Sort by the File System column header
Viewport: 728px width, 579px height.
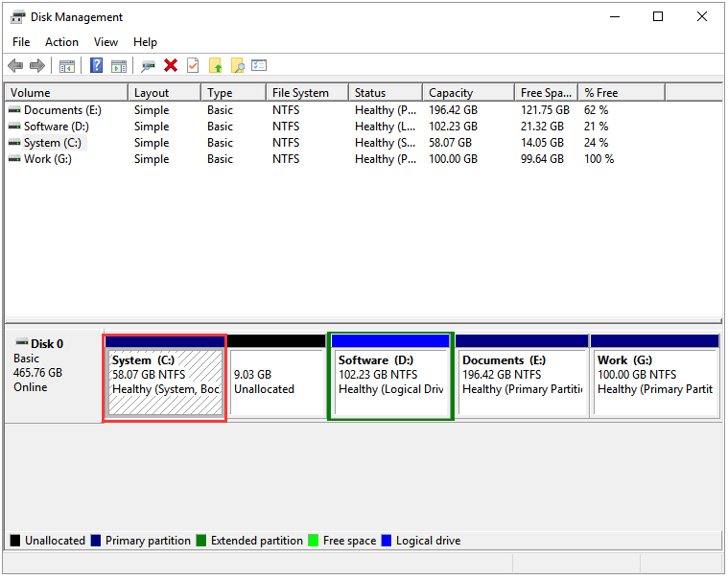[x=307, y=93]
